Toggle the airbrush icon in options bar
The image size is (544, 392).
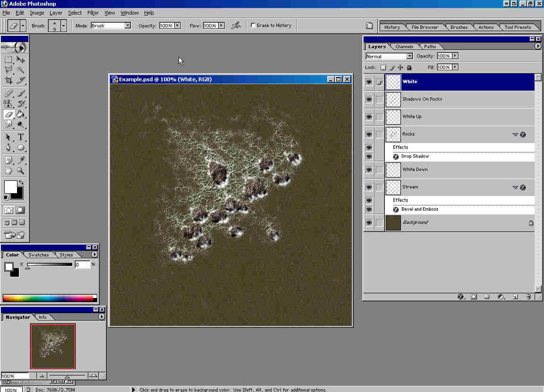point(236,26)
